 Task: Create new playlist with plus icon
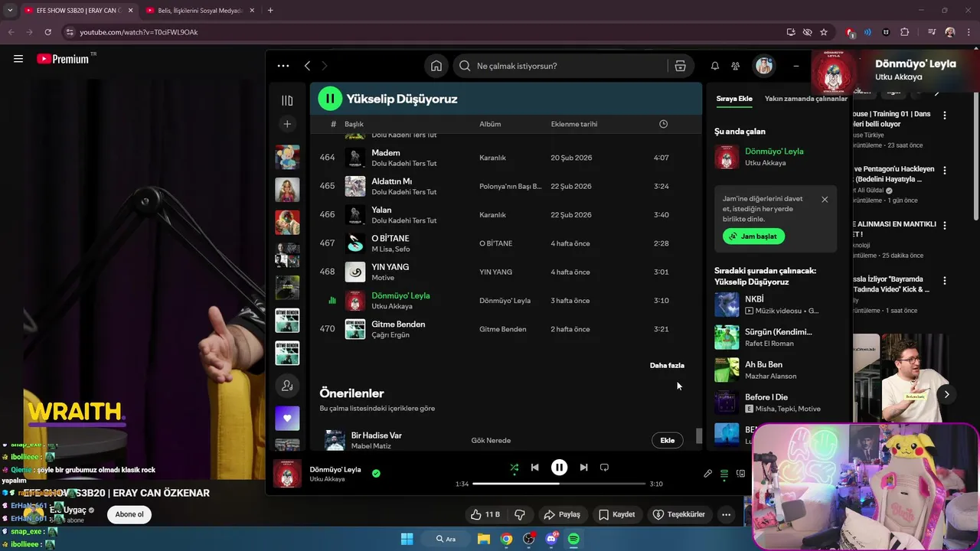tap(287, 124)
